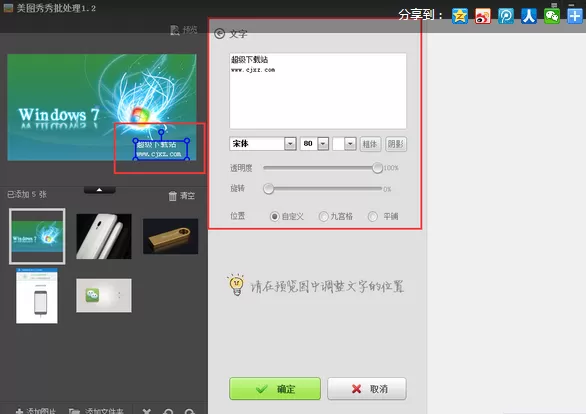The height and width of the screenshot is (414, 586).
Task: Select the 自定义 position radio button
Action: 274,216
